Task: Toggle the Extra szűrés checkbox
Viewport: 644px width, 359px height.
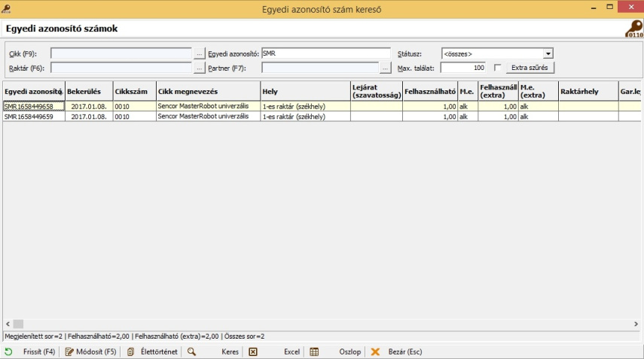Action: (x=497, y=68)
